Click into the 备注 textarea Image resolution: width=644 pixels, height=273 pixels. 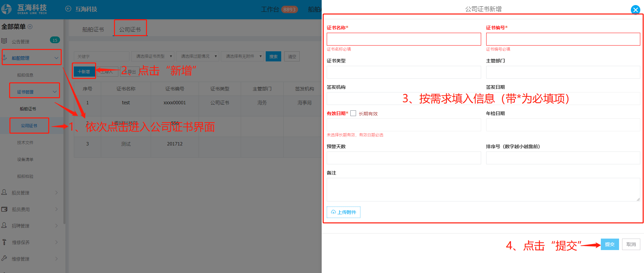(x=483, y=190)
